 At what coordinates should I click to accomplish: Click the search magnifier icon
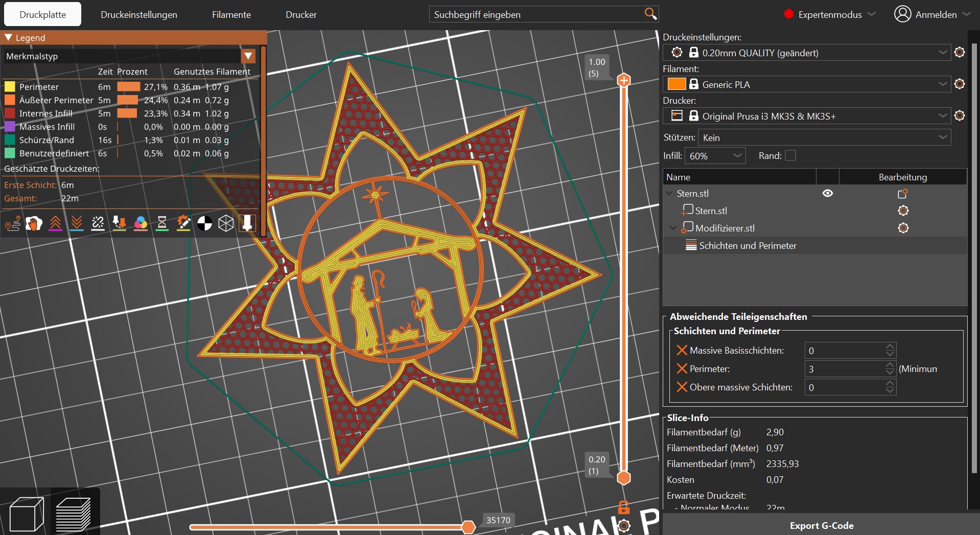(650, 14)
